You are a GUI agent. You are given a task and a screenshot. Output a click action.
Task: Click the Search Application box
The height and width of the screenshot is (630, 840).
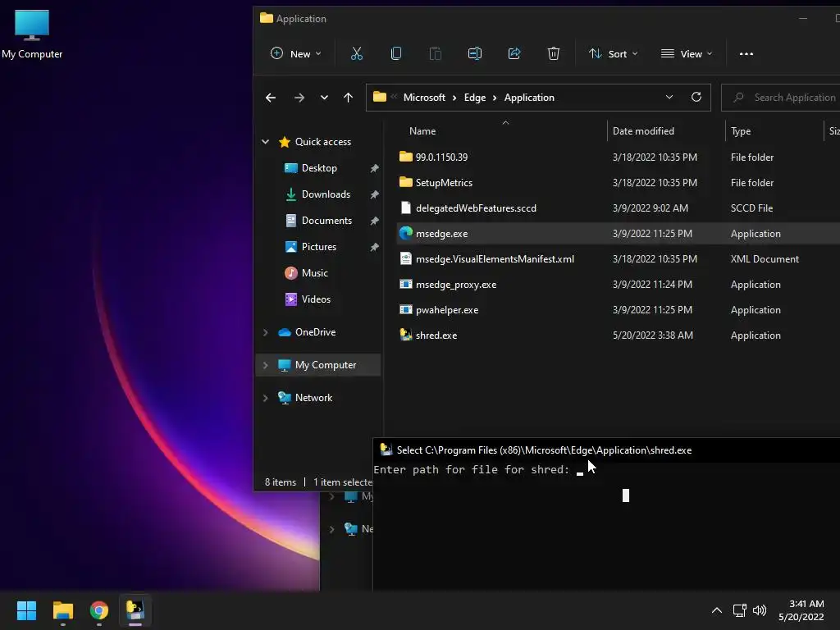(x=782, y=98)
